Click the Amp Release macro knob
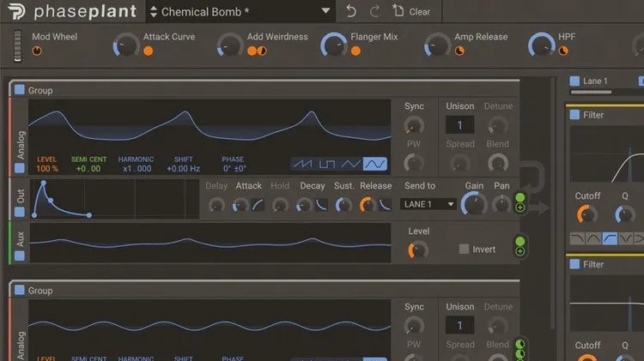The width and height of the screenshot is (644, 361). click(437, 45)
